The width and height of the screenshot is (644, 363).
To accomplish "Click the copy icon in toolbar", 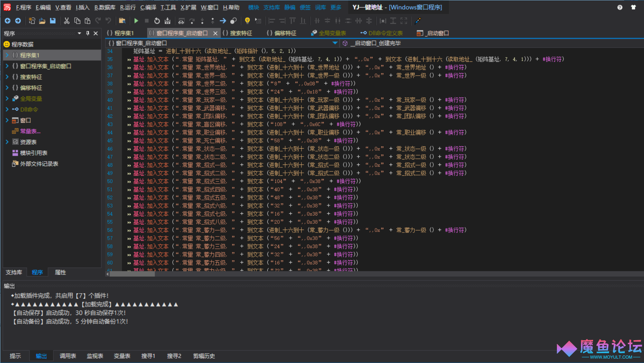I will click(77, 21).
